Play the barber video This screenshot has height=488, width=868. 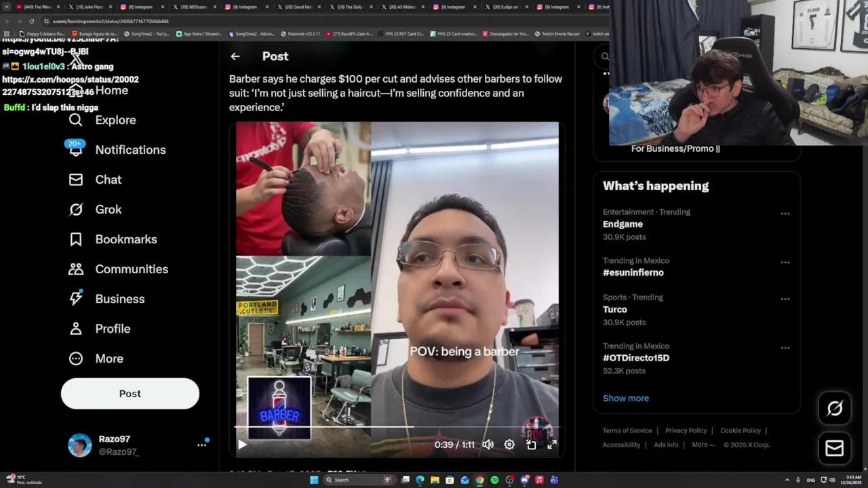click(x=242, y=445)
